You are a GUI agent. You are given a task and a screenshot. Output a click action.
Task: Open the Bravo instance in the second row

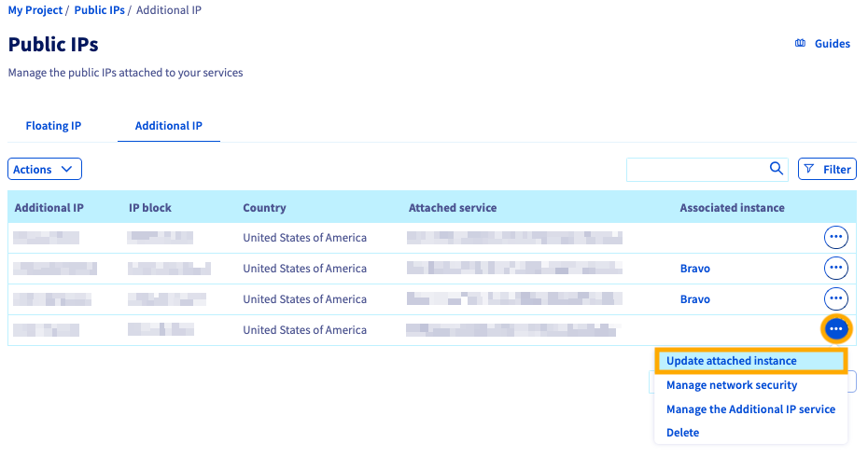click(x=694, y=269)
